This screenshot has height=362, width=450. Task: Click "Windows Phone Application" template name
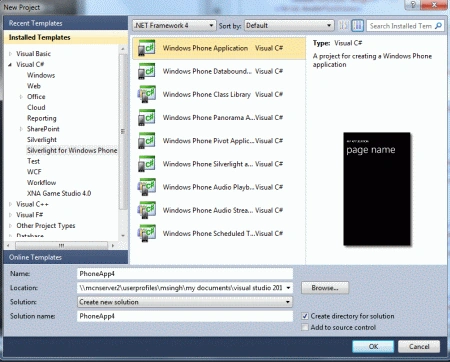(205, 48)
